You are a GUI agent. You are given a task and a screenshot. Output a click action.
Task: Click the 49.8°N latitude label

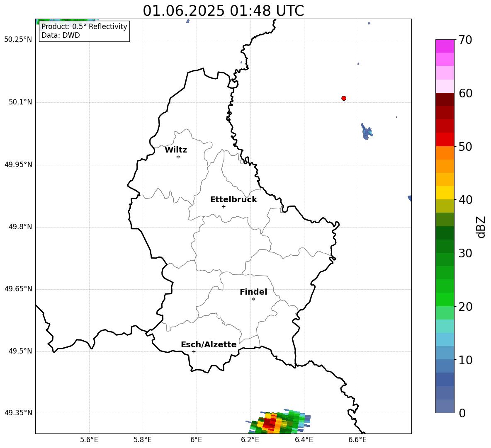click(x=20, y=227)
